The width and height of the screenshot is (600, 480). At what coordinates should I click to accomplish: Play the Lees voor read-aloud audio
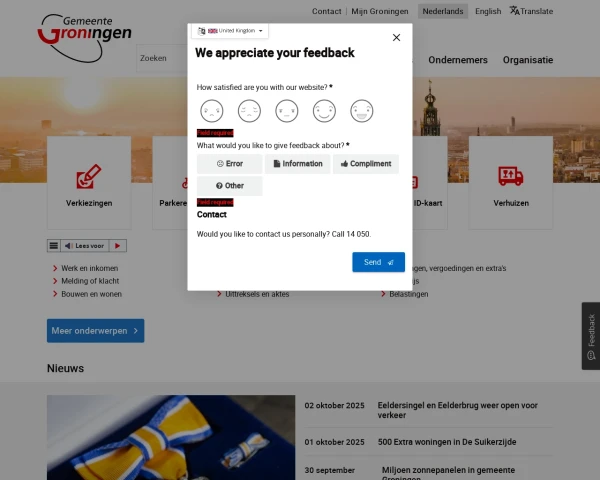point(117,246)
